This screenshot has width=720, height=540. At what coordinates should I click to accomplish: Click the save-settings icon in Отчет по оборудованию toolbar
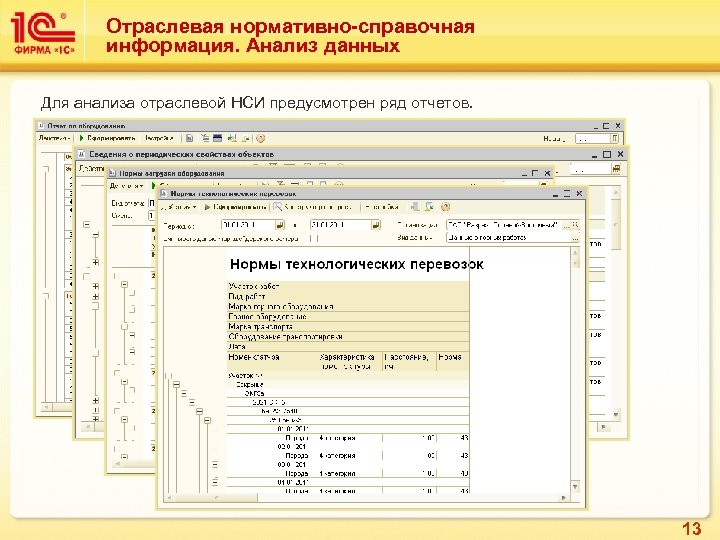[232, 138]
